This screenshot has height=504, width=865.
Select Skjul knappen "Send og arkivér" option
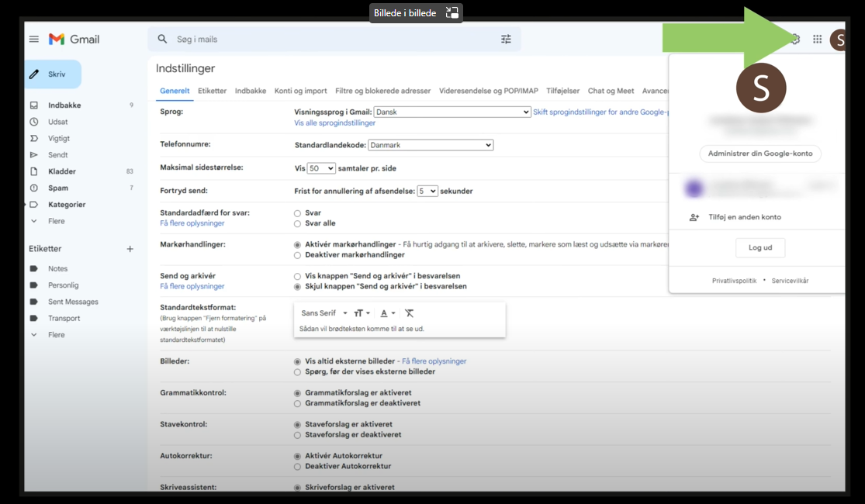tap(297, 287)
